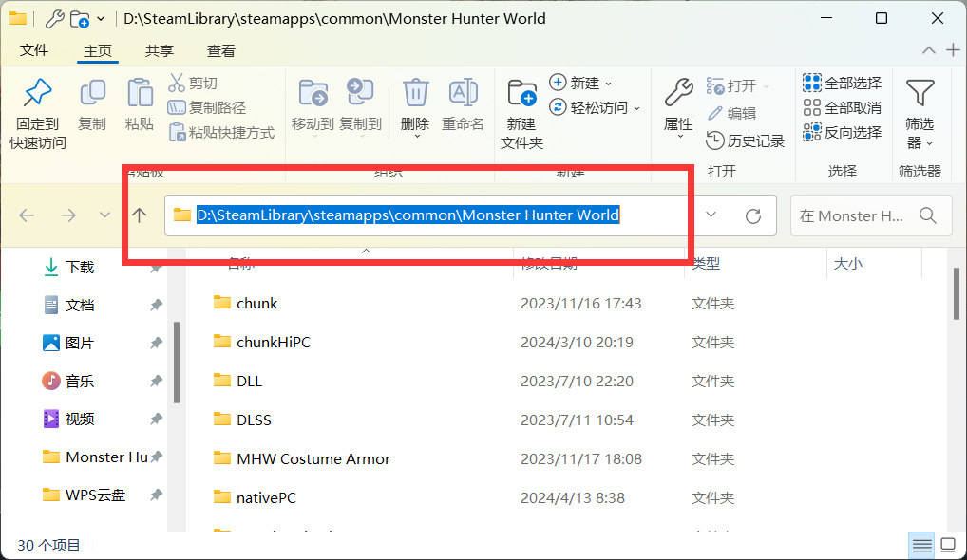This screenshot has width=967, height=560.
Task: Click the file list vertical scrollbar
Action: point(957,293)
